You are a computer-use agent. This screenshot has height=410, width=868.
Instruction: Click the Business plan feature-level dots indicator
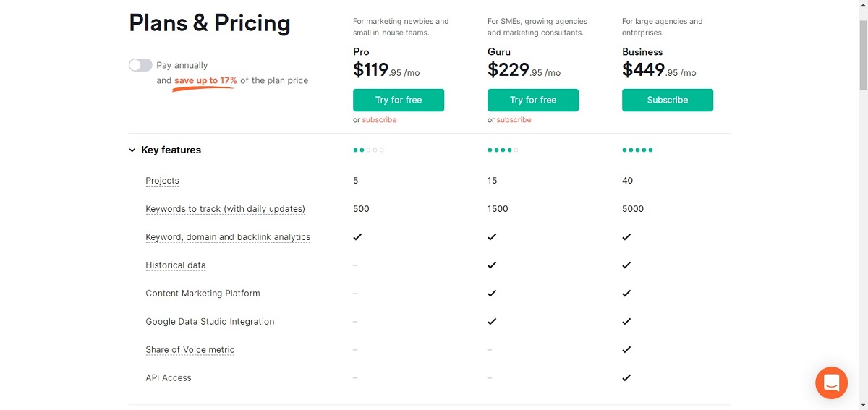point(638,150)
